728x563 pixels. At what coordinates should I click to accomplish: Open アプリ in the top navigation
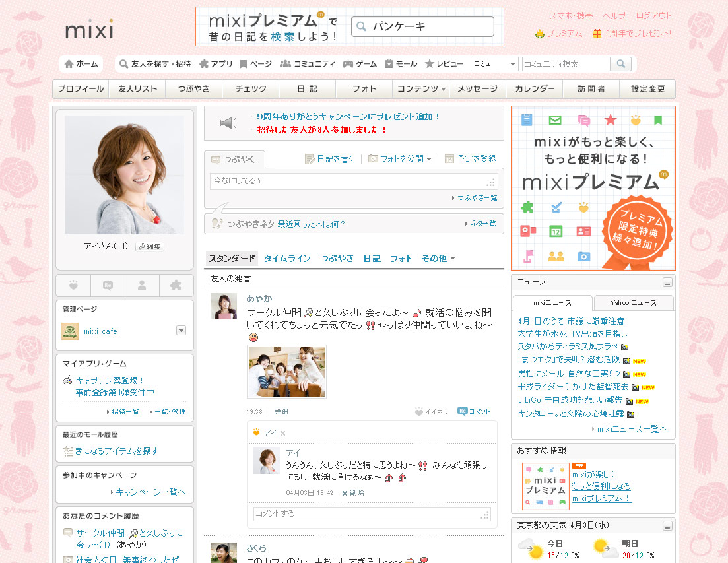pos(216,64)
